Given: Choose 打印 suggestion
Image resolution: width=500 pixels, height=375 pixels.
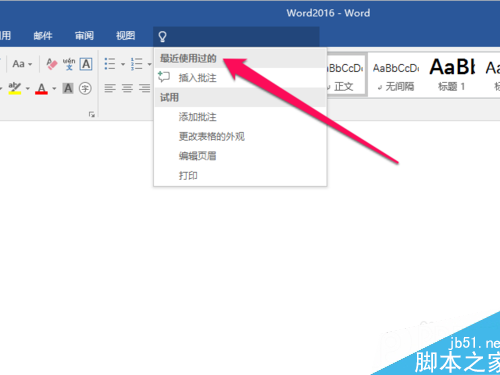Looking at the screenshot, I should click(x=240, y=175).
